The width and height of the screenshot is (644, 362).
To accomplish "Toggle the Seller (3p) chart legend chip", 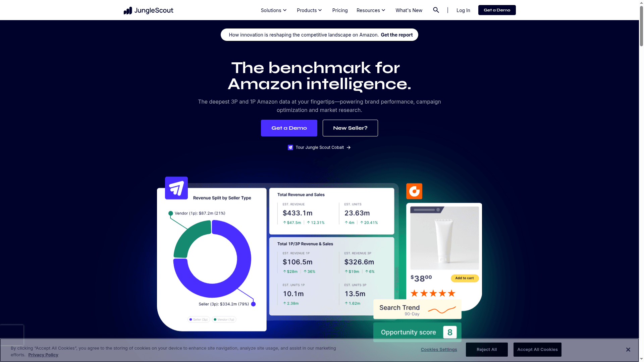I will coord(198,319).
